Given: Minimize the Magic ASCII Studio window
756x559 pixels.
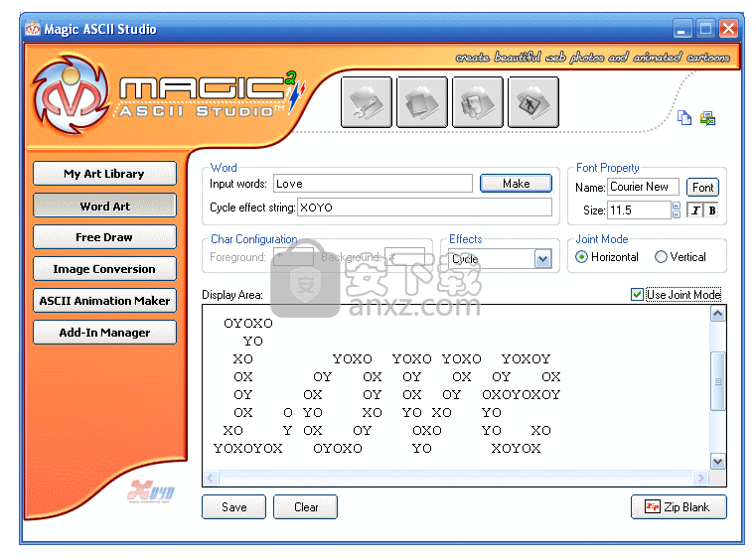Looking at the screenshot, I should pos(682,29).
